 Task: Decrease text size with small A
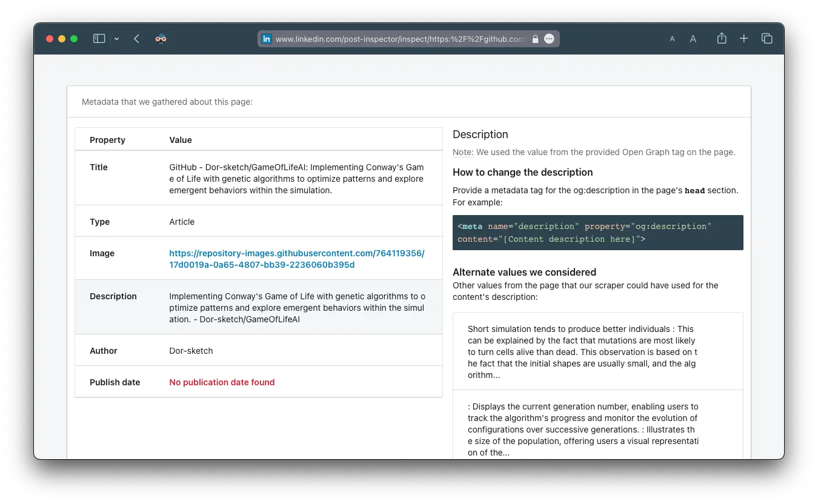(x=672, y=39)
